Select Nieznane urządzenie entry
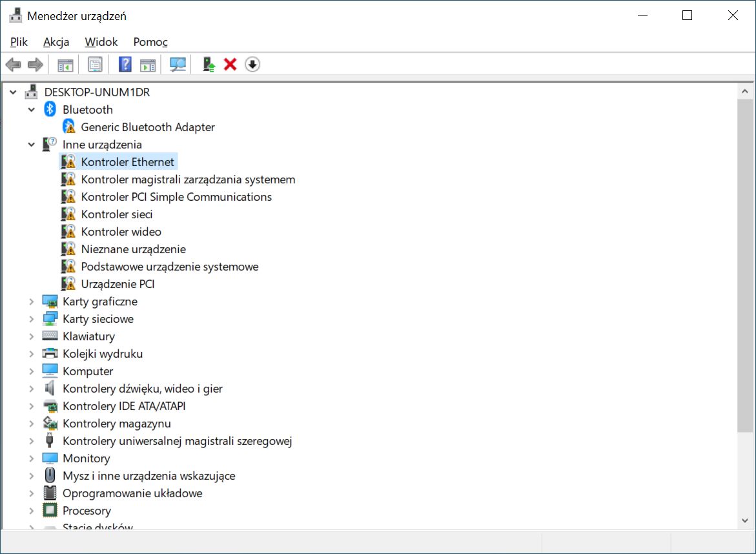 (133, 249)
